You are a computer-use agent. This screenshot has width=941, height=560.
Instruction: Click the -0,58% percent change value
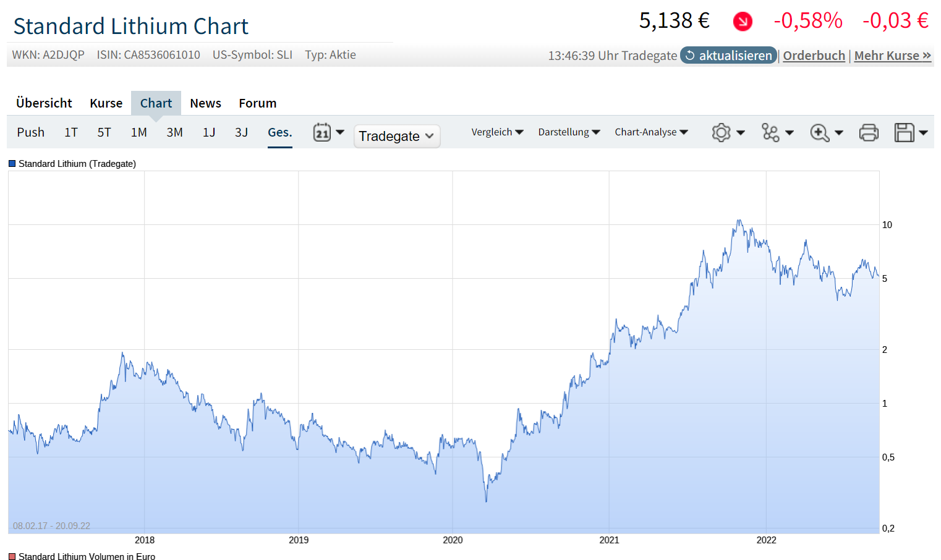tap(808, 21)
